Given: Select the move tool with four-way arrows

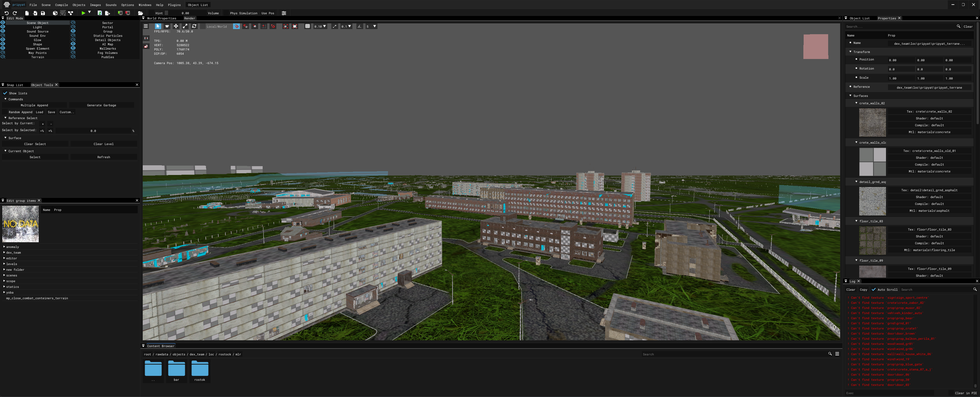Looking at the screenshot, I should pos(176,26).
